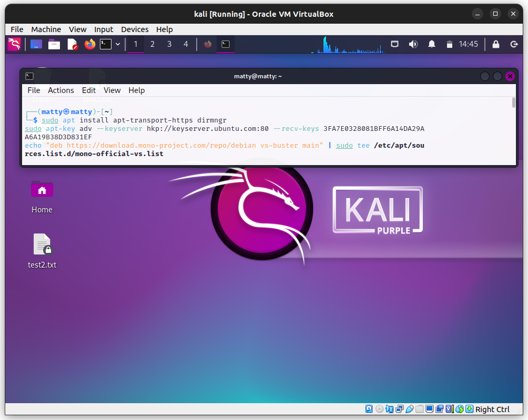Click the audio status icon in VirtualBox bar

390,409
